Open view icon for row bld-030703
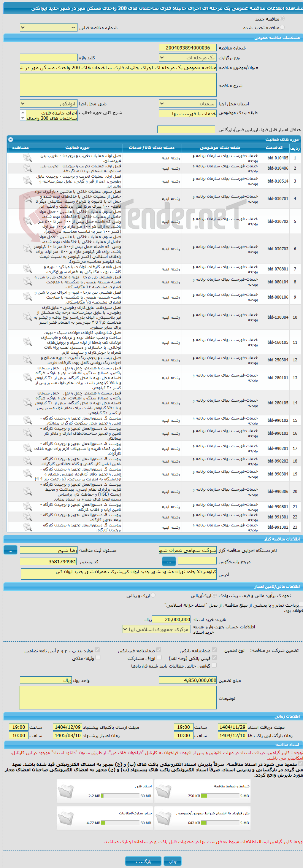This screenshot has height=868, width=303. (x=27, y=249)
